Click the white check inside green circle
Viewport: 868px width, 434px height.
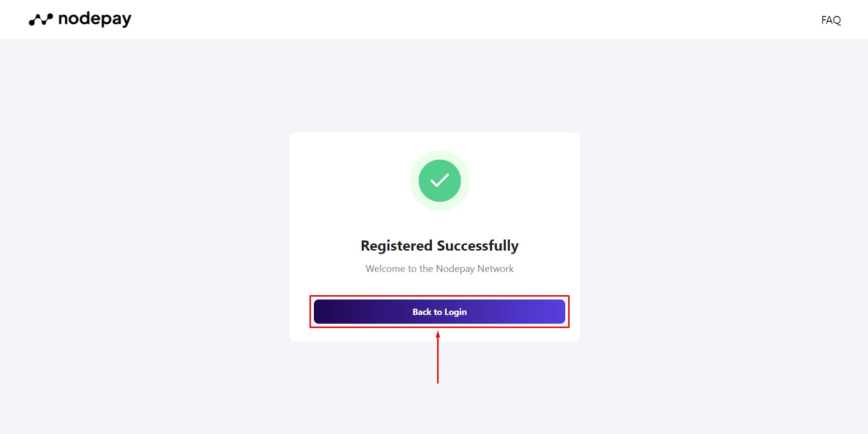[x=440, y=180]
